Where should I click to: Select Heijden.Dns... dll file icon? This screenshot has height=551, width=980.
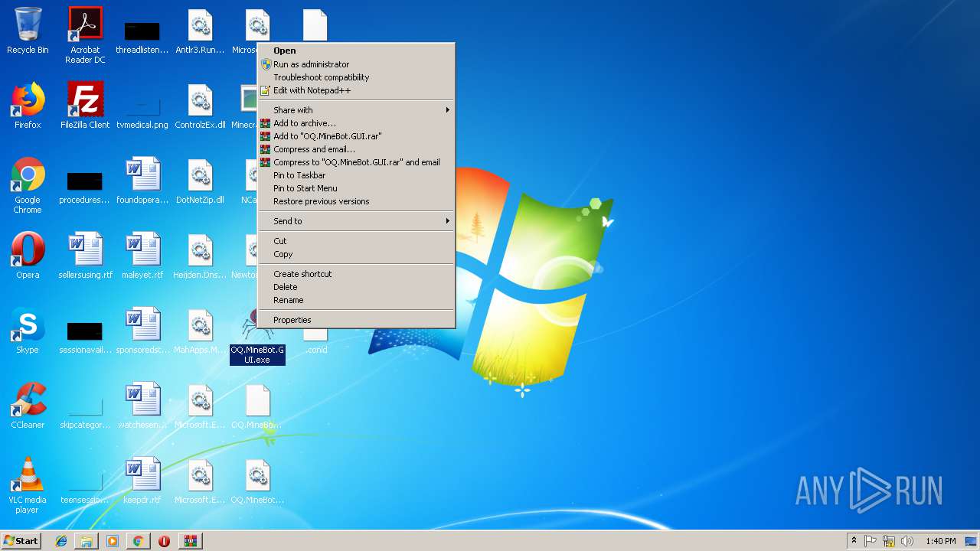tap(200, 256)
